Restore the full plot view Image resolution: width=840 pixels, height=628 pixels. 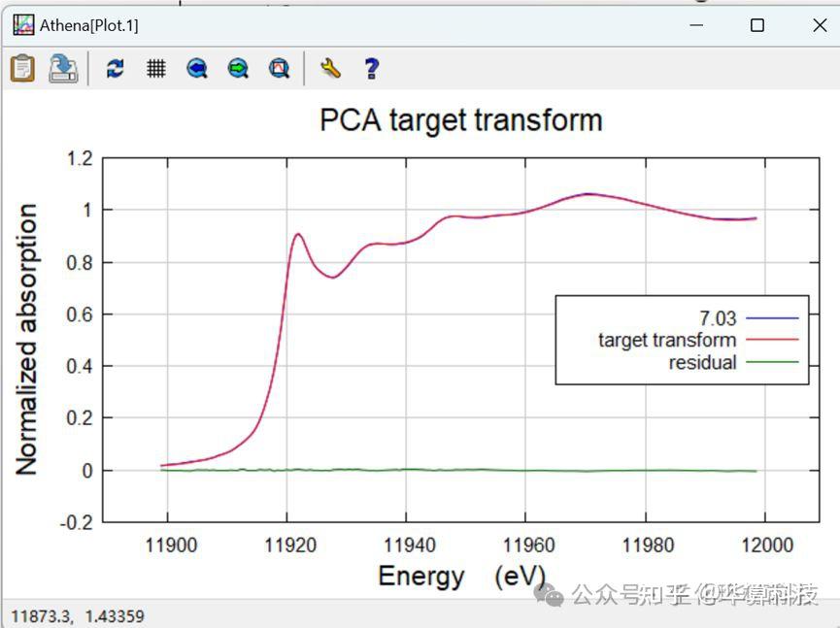278,68
